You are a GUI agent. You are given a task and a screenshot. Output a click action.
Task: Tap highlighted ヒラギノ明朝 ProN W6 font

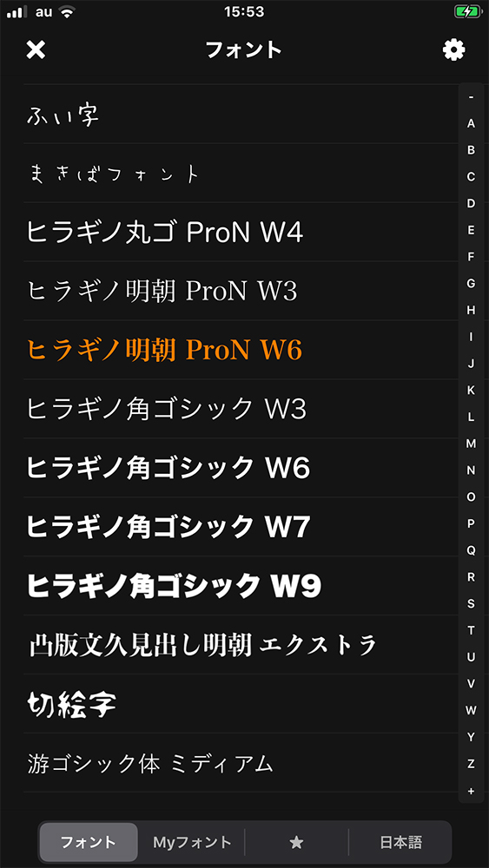241,351
